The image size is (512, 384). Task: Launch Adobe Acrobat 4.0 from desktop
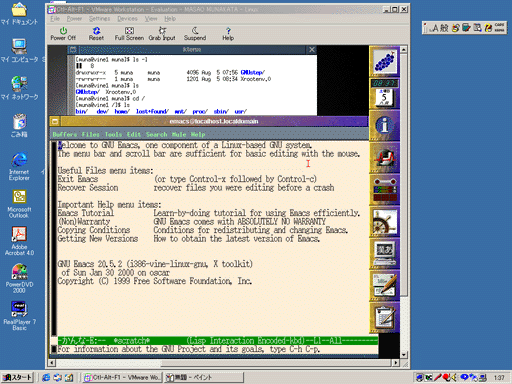click(x=19, y=241)
